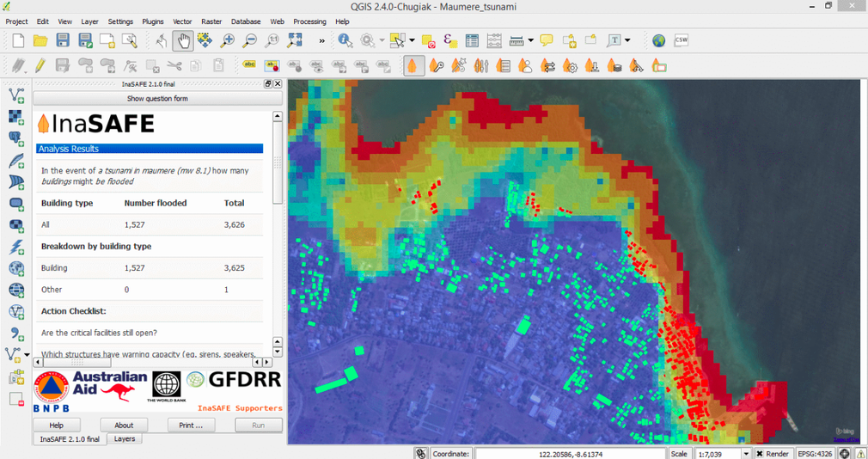This screenshot has width=868, height=459.
Task: Toggle the Render checkbox in status bar
Action: (x=761, y=453)
